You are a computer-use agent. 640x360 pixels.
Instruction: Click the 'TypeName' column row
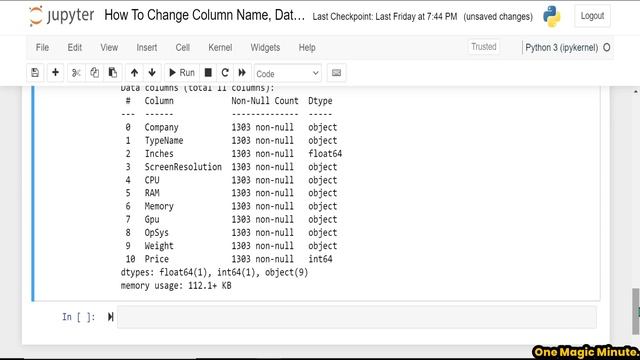[x=231, y=140]
